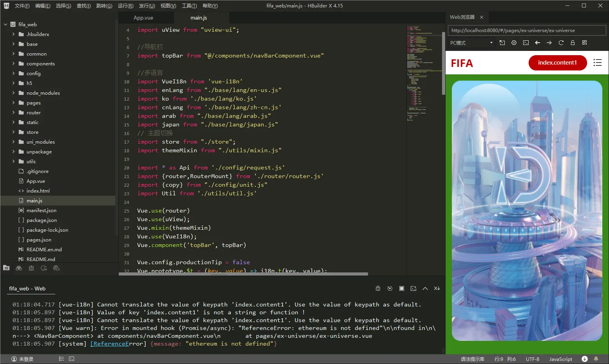This screenshot has width=609, height=364.
Task: Open web browser settings gear
Action: click(514, 43)
